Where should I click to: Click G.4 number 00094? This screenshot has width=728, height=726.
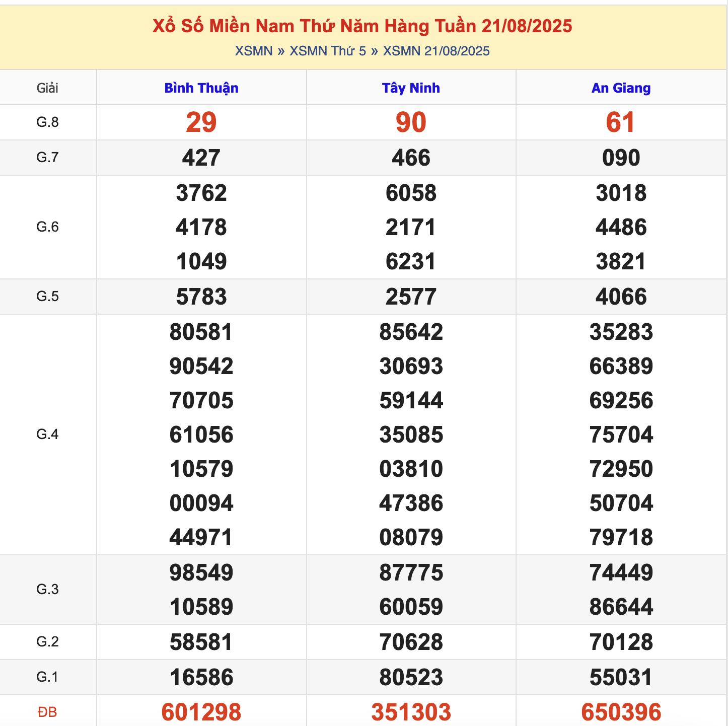(201, 503)
